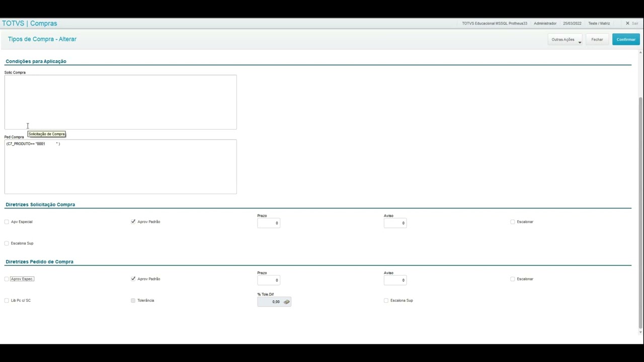The height and width of the screenshot is (362, 644).
Task: Click the Condições para Aplicação section header
Action: (36, 61)
